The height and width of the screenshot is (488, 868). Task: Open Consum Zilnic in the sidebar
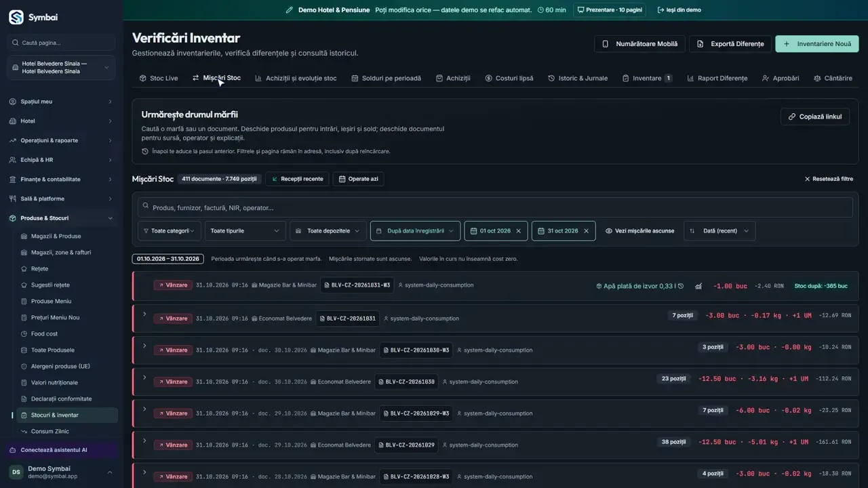[x=50, y=432]
